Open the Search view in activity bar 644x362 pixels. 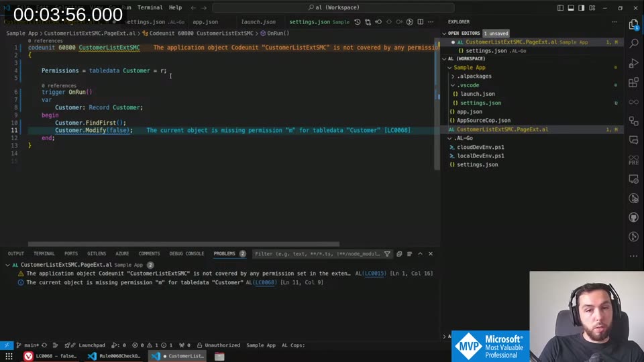coord(634,43)
